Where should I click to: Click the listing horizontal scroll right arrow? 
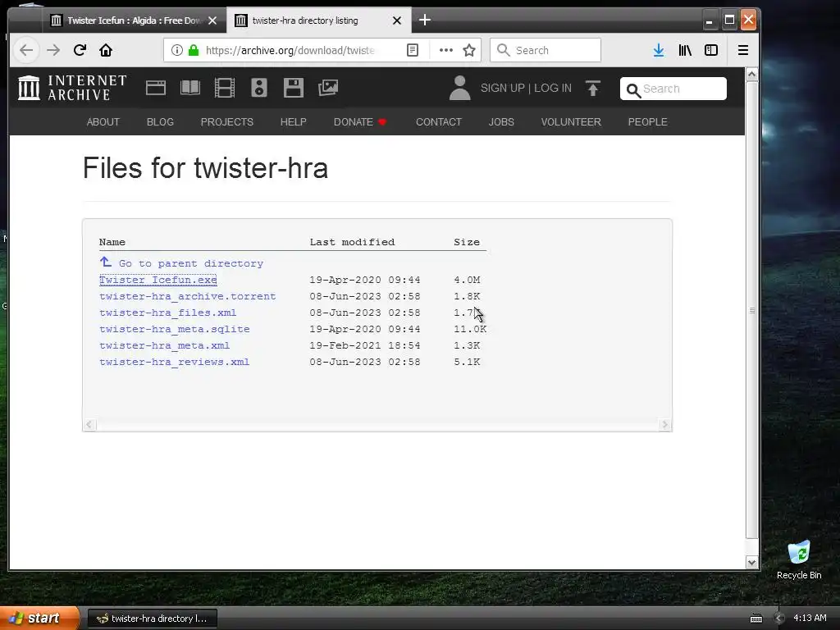pos(664,425)
